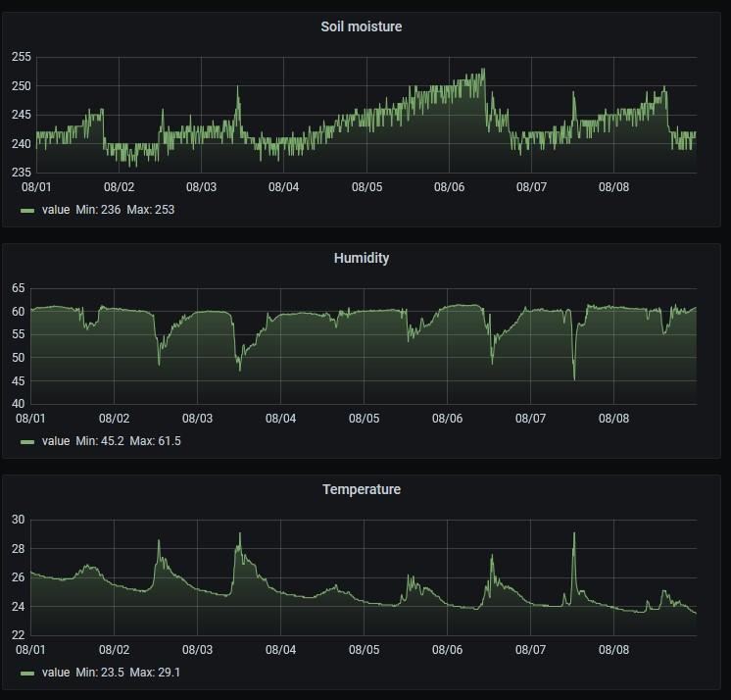Click Temperature legend 'Max: 29.1' value

point(155,673)
